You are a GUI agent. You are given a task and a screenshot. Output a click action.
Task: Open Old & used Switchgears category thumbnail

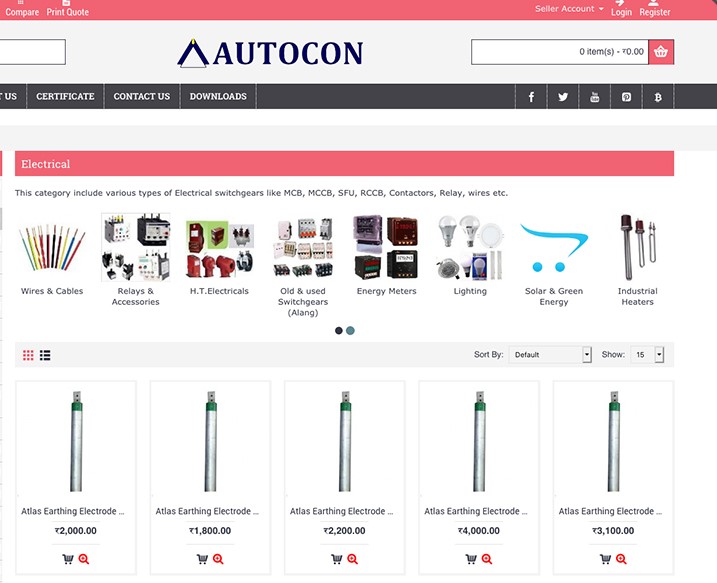tap(303, 247)
